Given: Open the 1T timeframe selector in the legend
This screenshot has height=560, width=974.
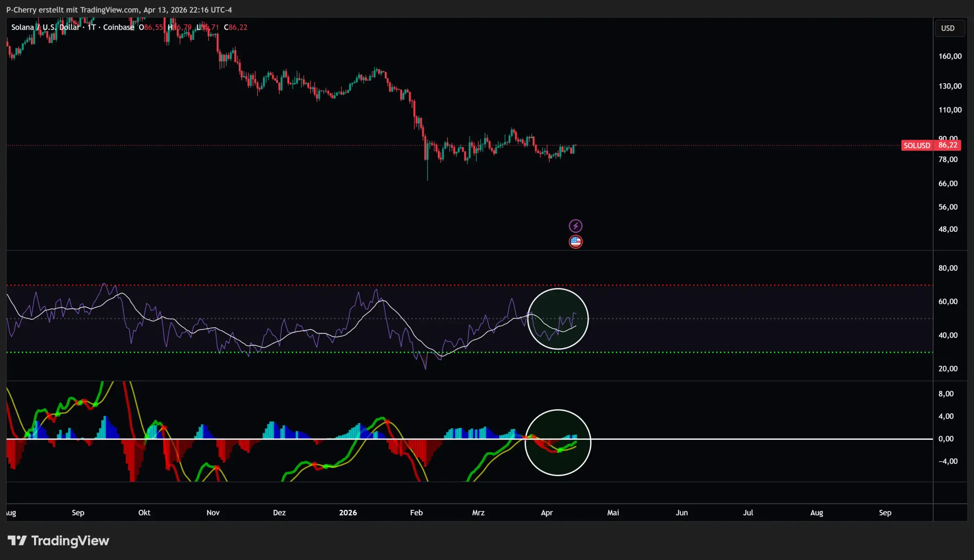Looking at the screenshot, I should pyautogui.click(x=91, y=27).
